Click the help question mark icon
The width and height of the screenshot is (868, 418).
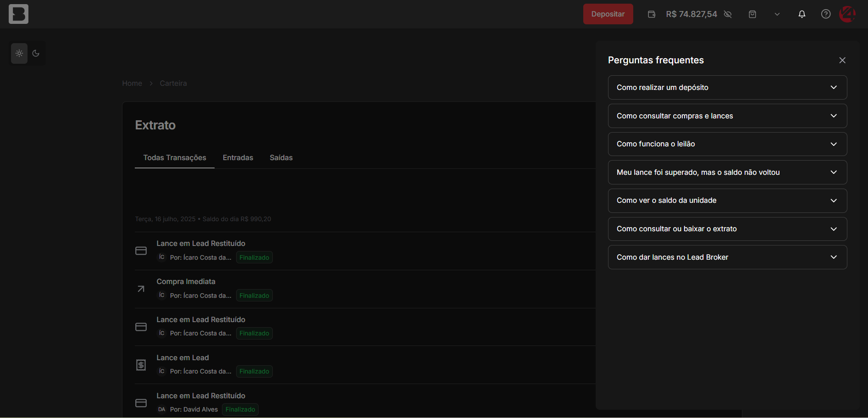click(x=825, y=14)
